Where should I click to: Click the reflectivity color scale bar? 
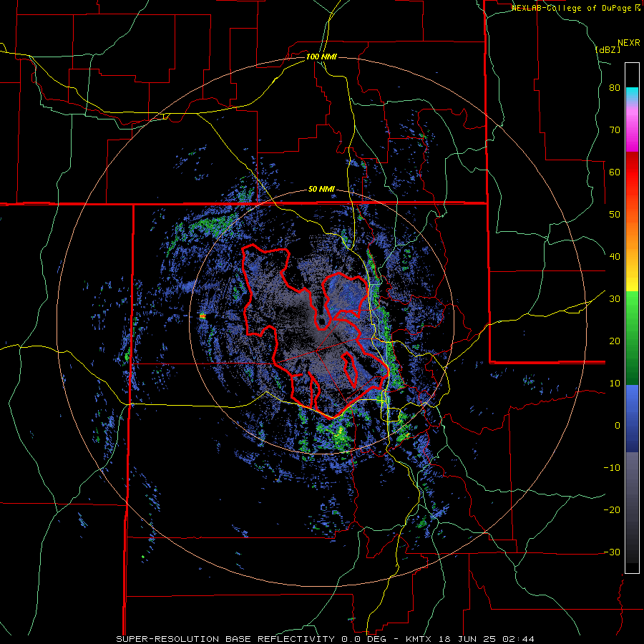[x=632, y=318]
